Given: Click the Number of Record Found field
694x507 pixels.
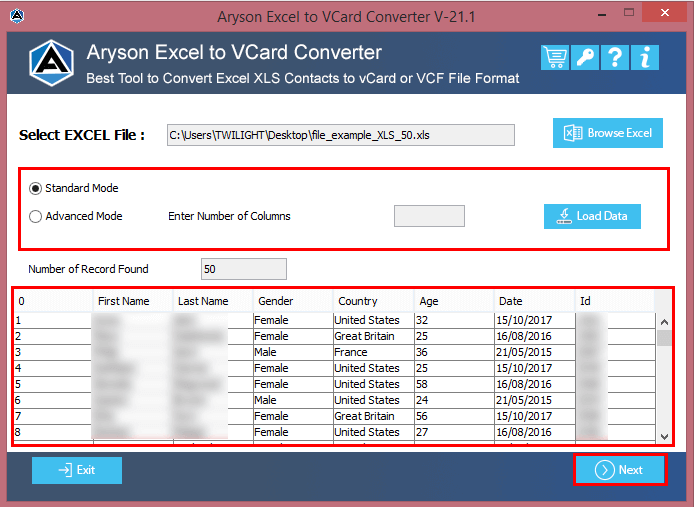Looking at the screenshot, I should pyautogui.click(x=244, y=269).
